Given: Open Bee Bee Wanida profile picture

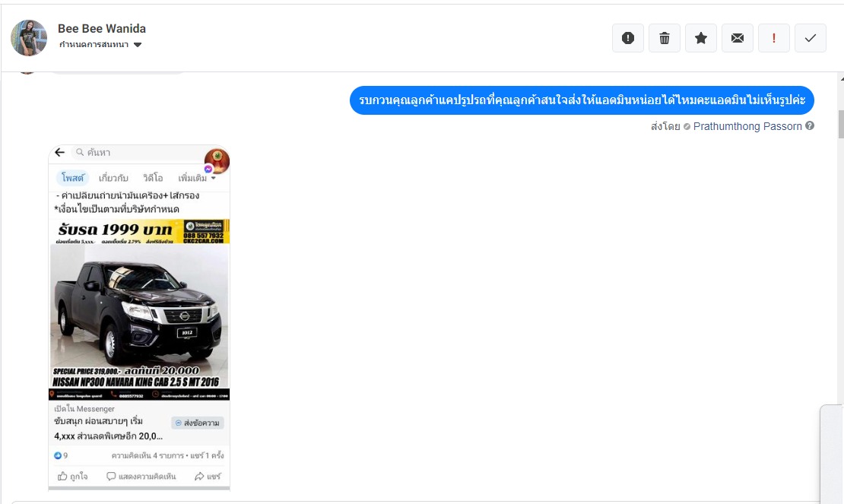Looking at the screenshot, I should (29, 38).
